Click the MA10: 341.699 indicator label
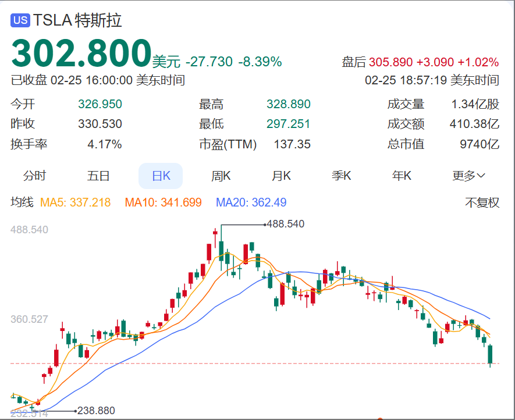The image size is (515, 420). [x=164, y=202]
